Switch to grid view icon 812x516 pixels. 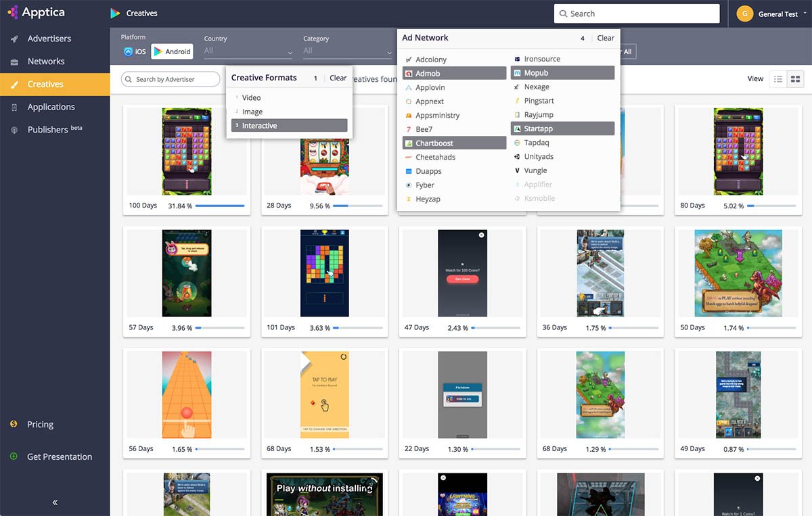[x=796, y=79]
